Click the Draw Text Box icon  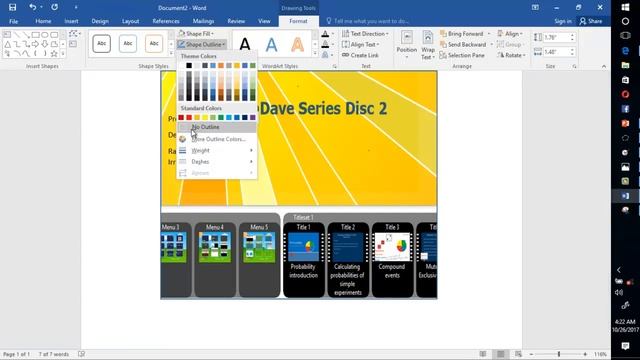(x=73, y=44)
